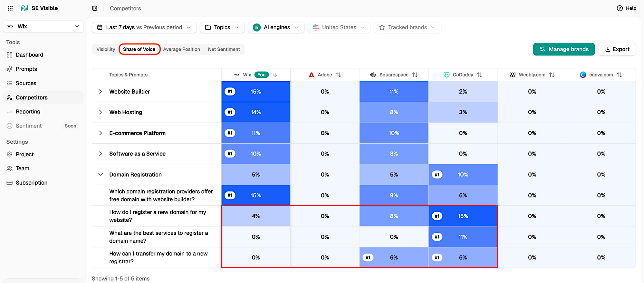Select 'How do I register a new domain' prompt
644x283 pixels.
tap(158, 216)
